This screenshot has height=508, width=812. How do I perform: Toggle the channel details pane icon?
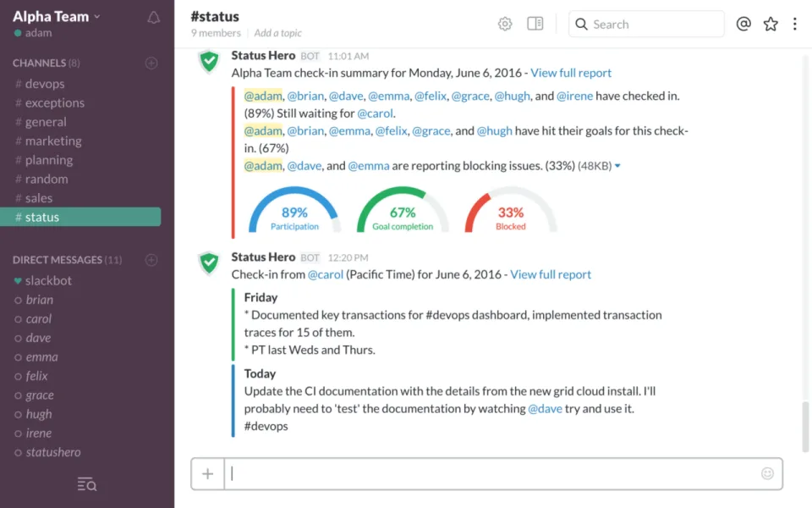535,24
